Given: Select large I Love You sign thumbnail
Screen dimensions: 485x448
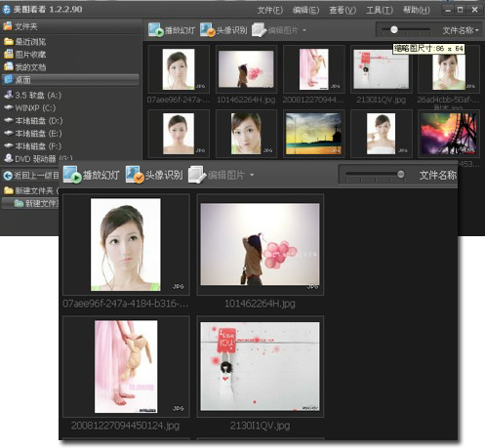Looking at the screenshot, I should [261, 366].
